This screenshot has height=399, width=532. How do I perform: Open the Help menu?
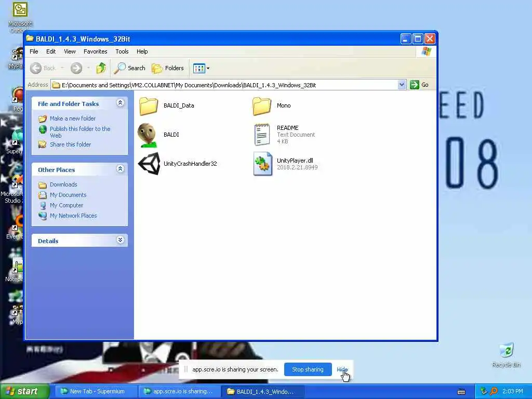(142, 51)
